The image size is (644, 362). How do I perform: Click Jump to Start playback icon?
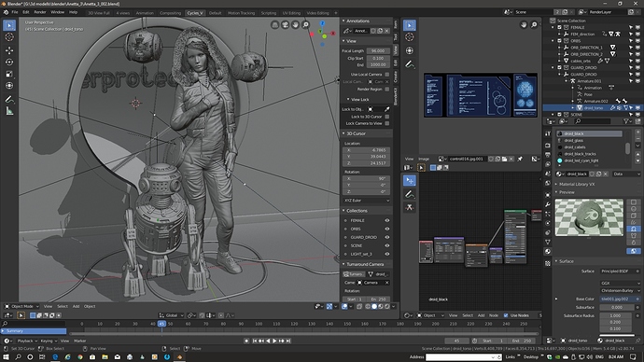pyautogui.click(x=254, y=341)
